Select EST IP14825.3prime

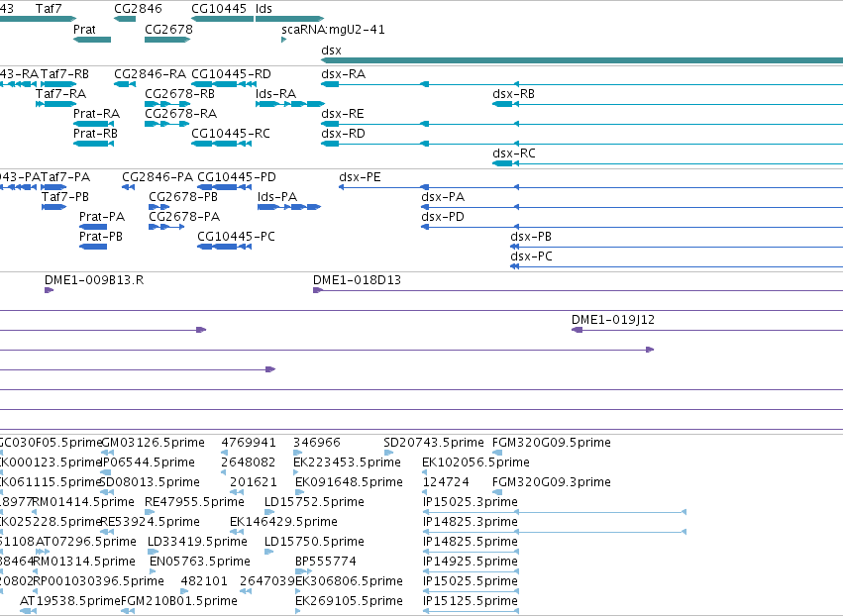point(470,523)
